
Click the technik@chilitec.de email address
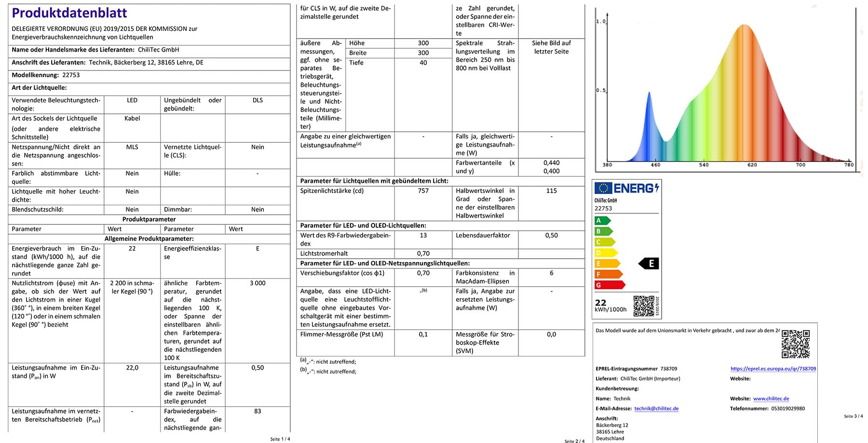point(656,409)
